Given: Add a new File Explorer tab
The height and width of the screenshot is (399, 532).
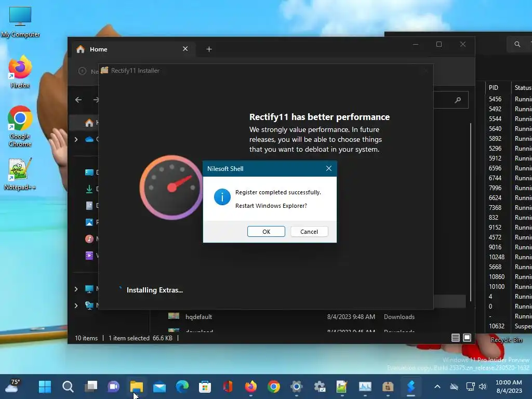Looking at the screenshot, I should (209, 49).
